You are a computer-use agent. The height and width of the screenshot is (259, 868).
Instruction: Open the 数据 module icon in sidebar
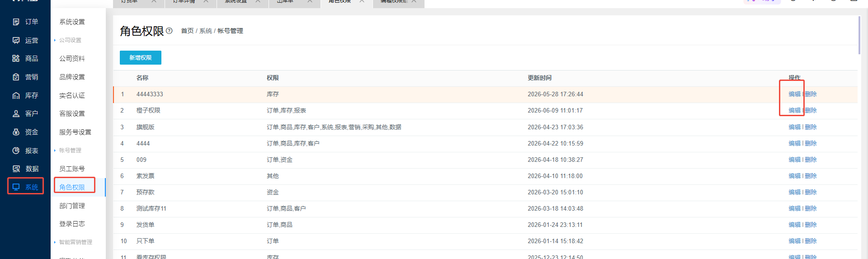click(16, 169)
